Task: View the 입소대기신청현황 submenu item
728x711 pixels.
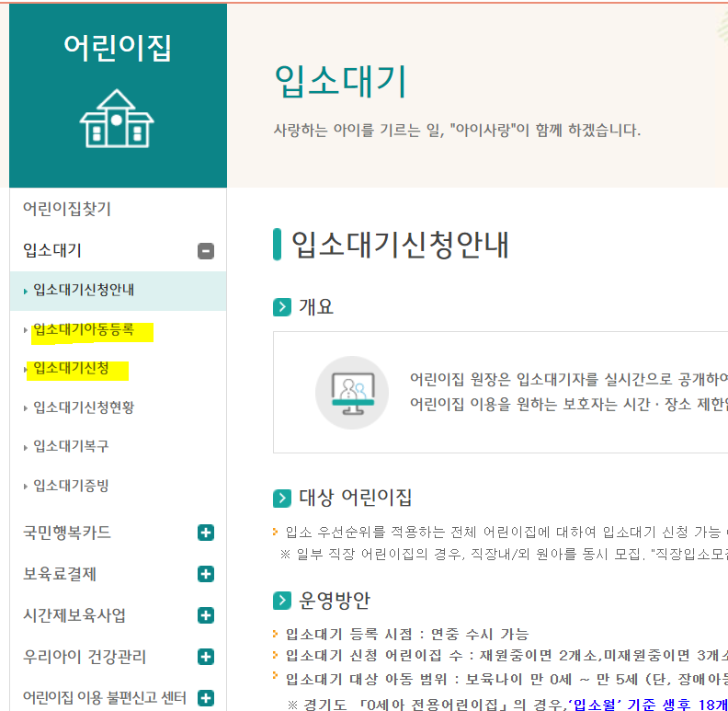Action: click(84, 407)
